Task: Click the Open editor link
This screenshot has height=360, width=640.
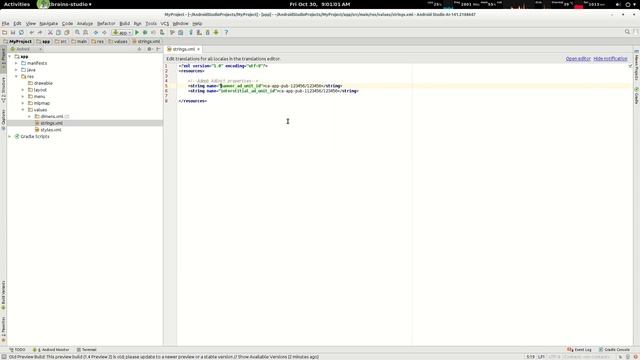Action: click(578, 59)
